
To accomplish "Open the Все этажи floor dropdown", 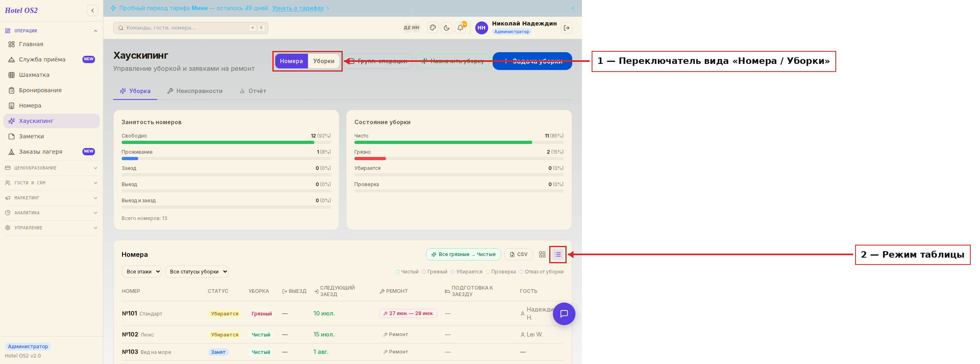I will point(141,272).
